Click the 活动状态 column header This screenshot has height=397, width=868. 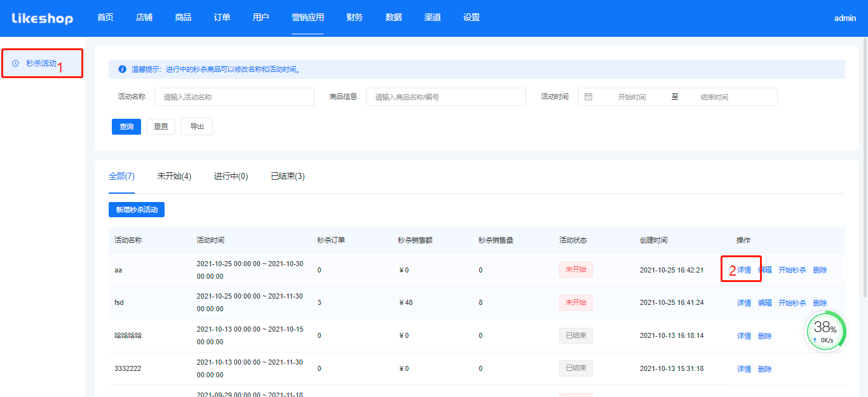tap(573, 240)
